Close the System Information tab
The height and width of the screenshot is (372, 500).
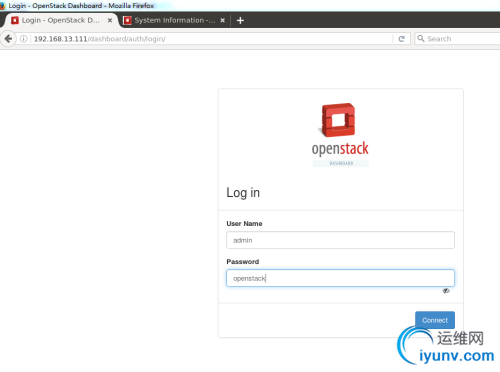(x=223, y=20)
